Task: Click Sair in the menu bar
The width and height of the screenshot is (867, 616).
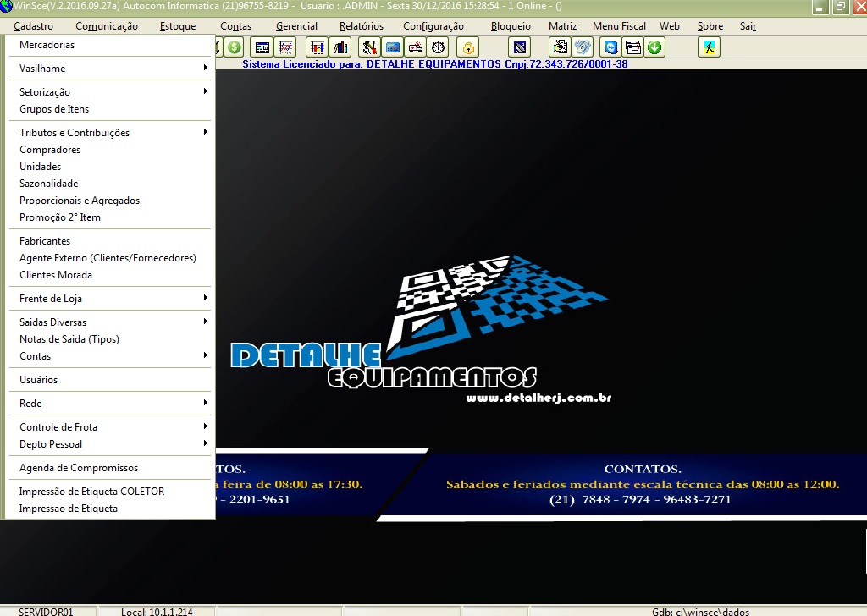Action: pyautogui.click(x=748, y=26)
